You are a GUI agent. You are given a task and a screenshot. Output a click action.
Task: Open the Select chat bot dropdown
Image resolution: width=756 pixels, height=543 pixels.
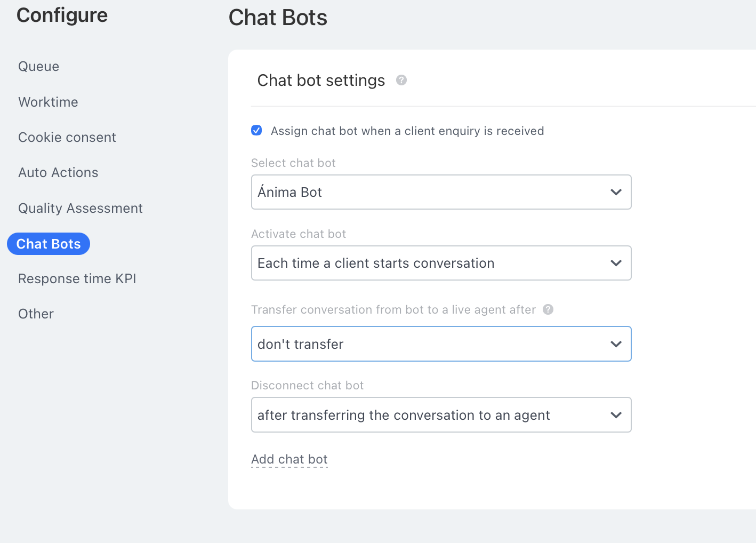441,192
